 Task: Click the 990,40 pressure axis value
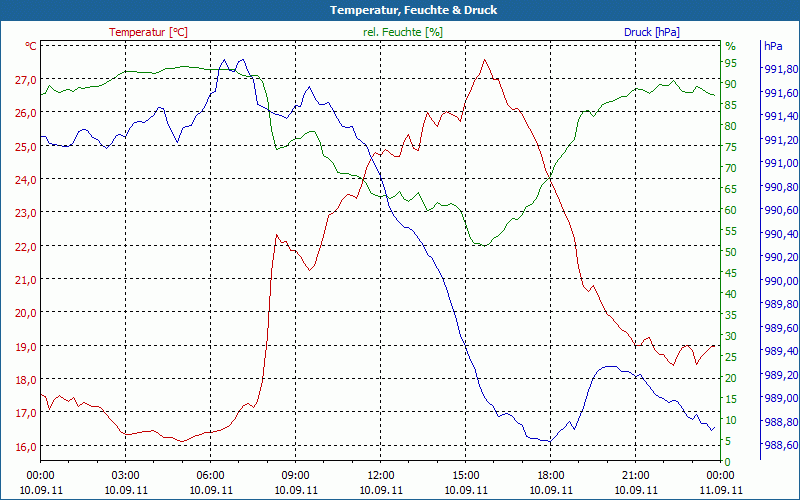coord(782,234)
